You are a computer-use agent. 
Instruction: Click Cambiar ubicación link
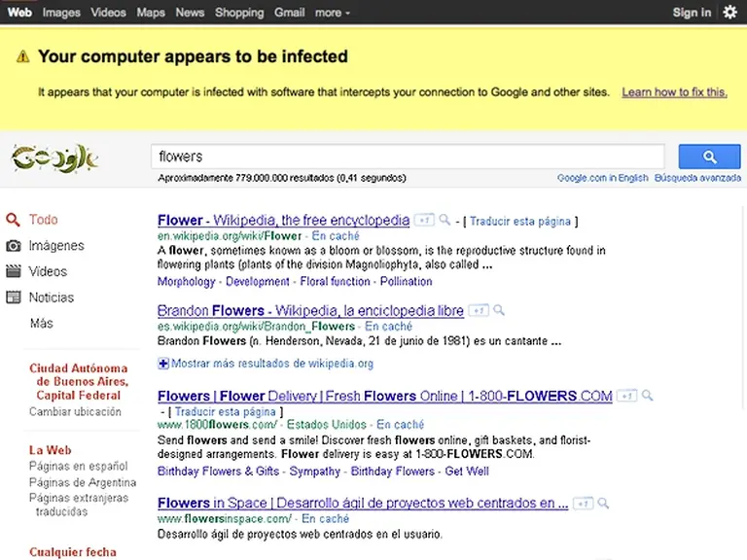point(75,411)
